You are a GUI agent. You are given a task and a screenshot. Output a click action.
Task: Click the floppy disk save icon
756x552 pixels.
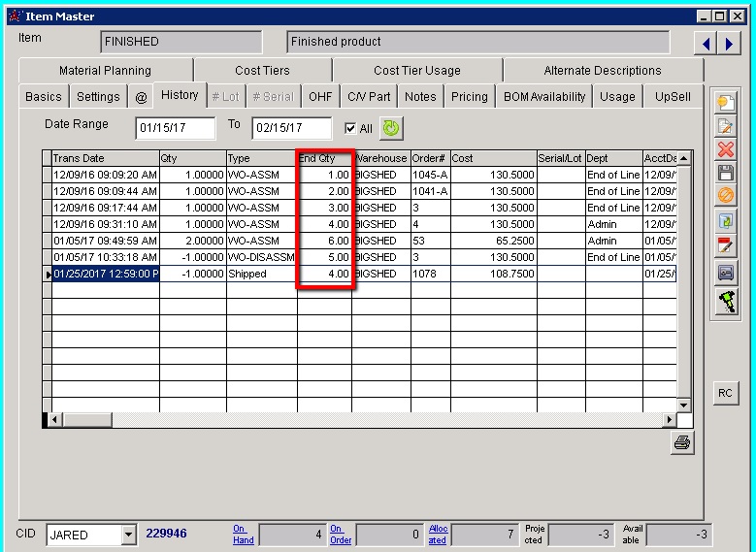pyautogui.click(x=725, y=174)
